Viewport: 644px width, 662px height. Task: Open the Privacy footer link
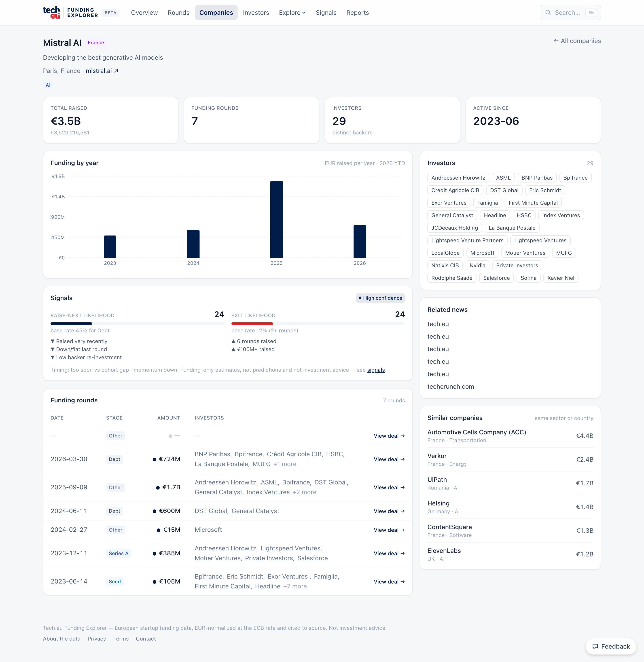(97, 638)
